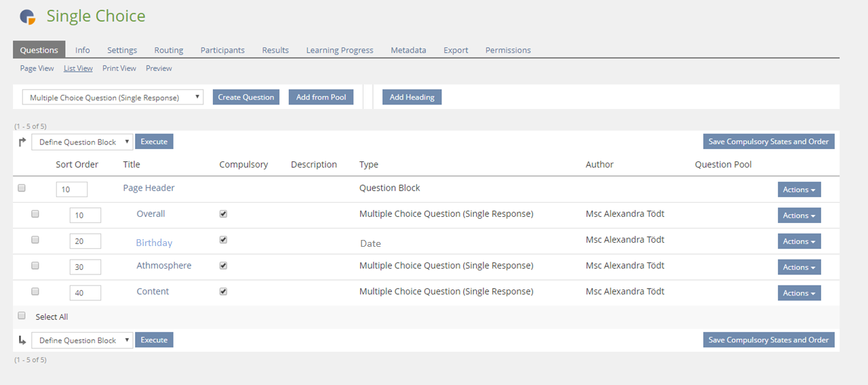Click the sort order field for Content
The width and height of the screenshot is (868, 385).
click(x=85, y=293)
